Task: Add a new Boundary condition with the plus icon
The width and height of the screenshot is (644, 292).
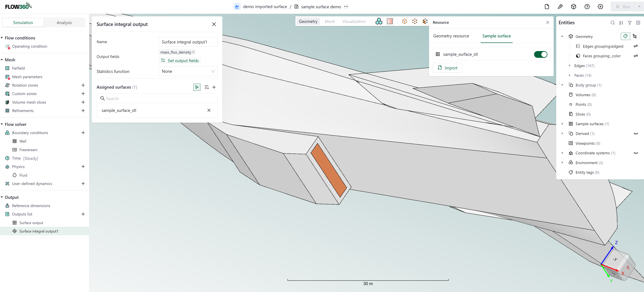Action: pyautogui.click(x=83, y=133)
